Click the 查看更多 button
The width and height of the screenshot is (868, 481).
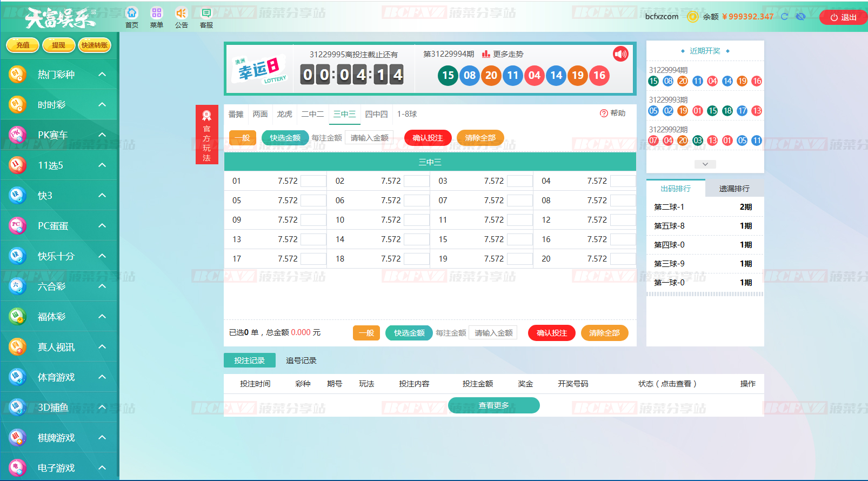(x=493, y=405)
